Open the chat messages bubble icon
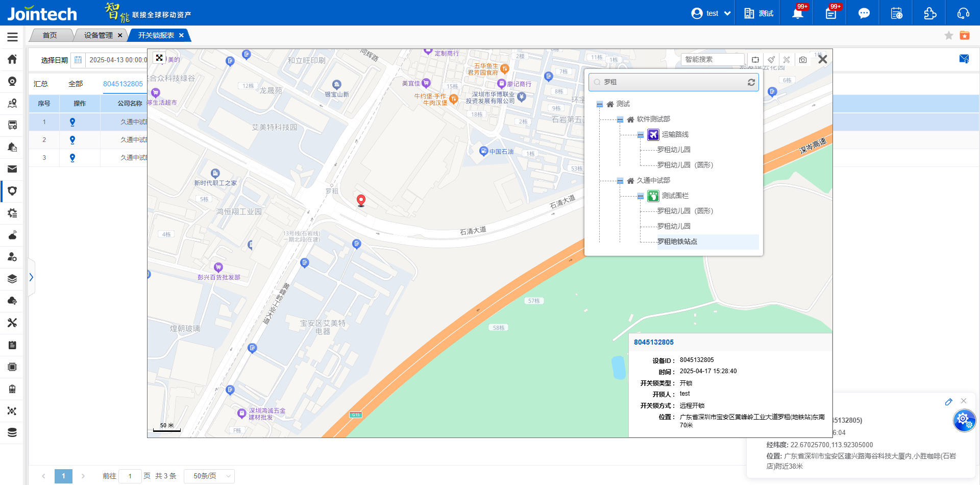This screenshot has width=980, height=485. click(864, 13)
